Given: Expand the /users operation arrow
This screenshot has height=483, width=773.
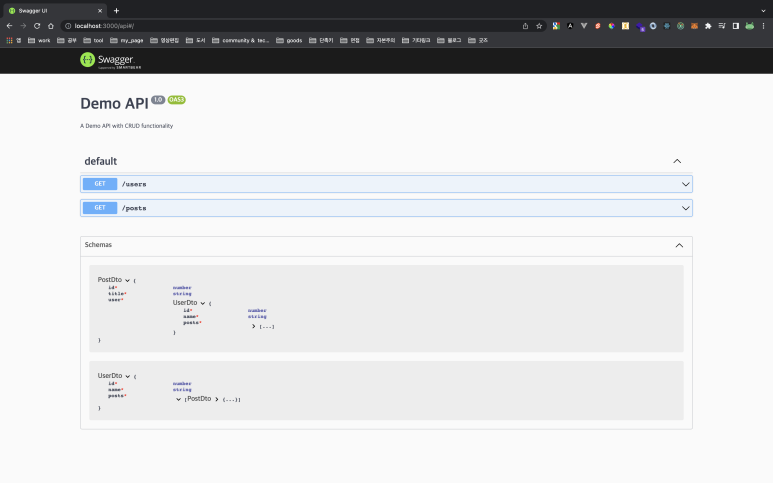Looking at the screenshot, I should click(685, 184).
